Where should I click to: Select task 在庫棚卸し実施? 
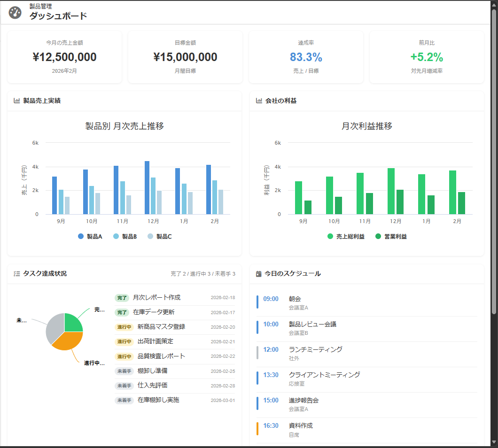(x=158, y=400)
